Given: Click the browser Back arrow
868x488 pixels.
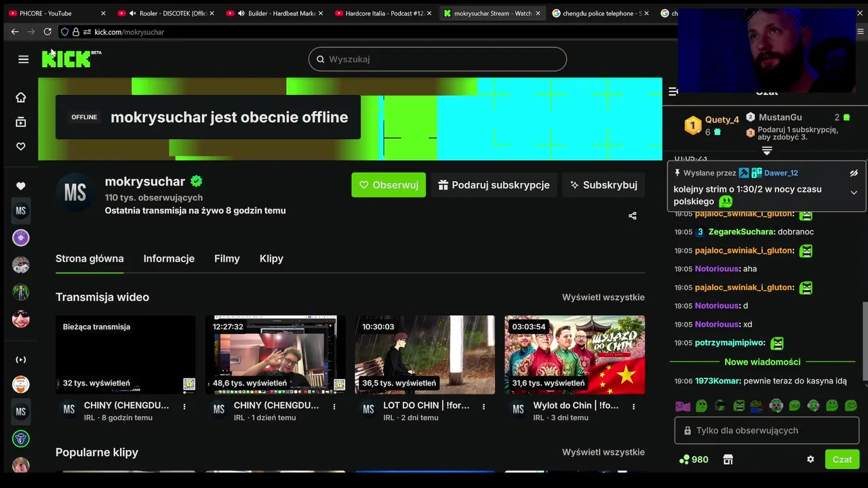Looking at the screenshot, I should (15, 32).
